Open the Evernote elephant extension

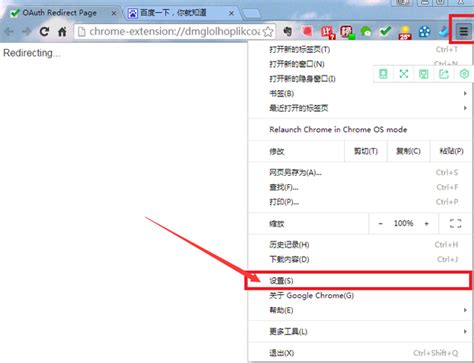(x=287, y=31)
